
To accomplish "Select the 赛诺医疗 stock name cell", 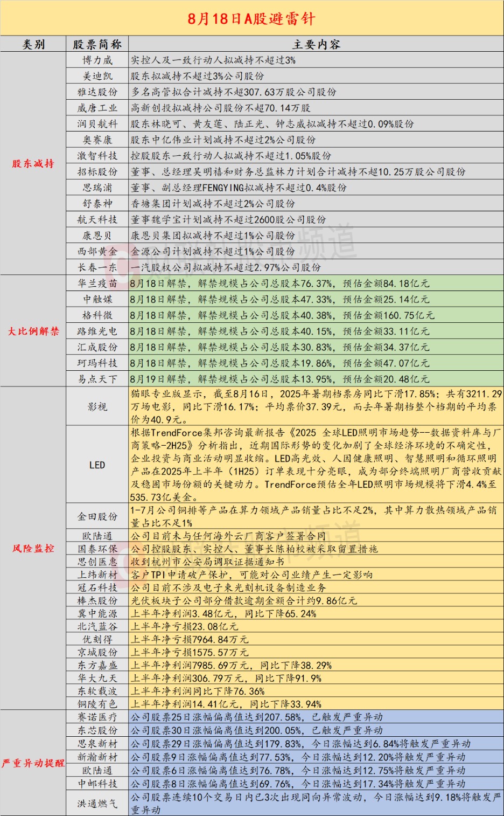I will point(97,717).
